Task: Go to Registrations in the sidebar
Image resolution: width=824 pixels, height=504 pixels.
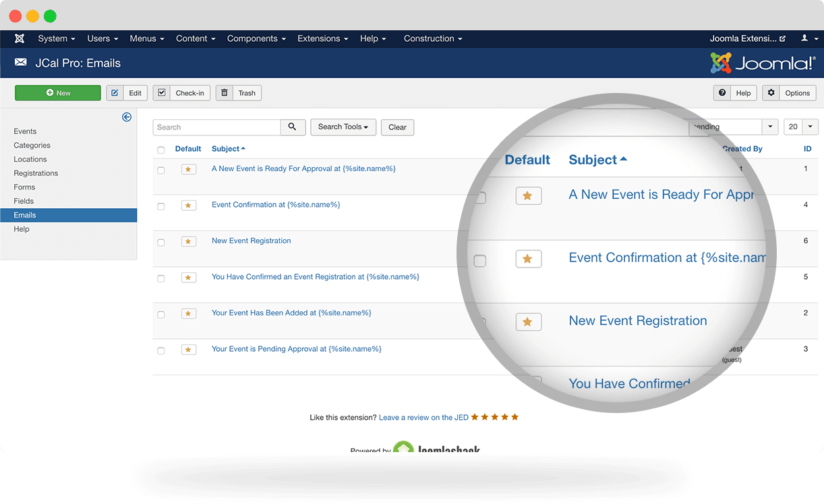Action: pos(36,173)
